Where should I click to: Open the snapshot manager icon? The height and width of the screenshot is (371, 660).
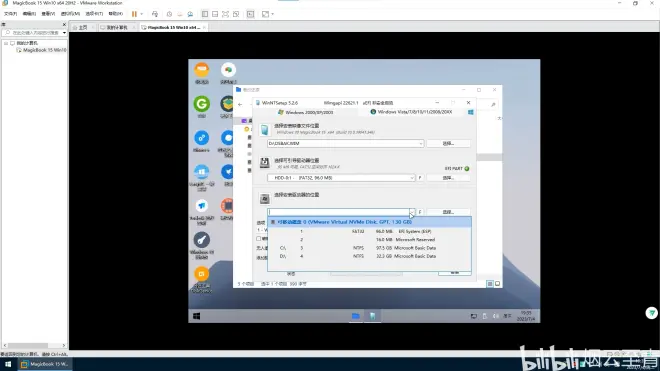[190, 14]
